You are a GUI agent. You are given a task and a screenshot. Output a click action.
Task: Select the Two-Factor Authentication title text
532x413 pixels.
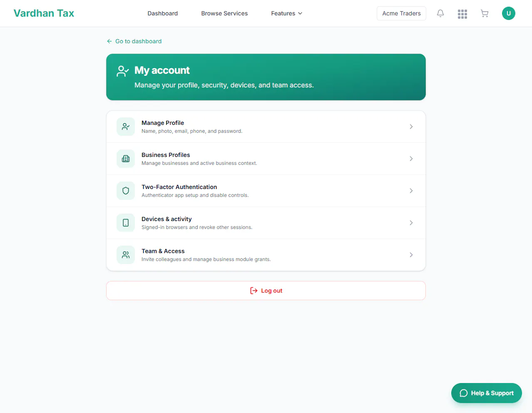(179, 187)
